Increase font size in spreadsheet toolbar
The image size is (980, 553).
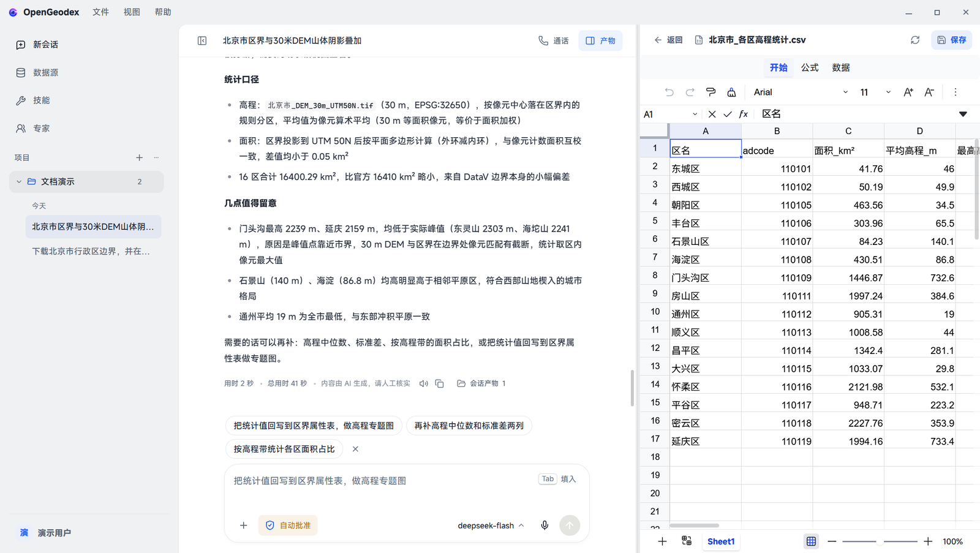click(908, 92)
